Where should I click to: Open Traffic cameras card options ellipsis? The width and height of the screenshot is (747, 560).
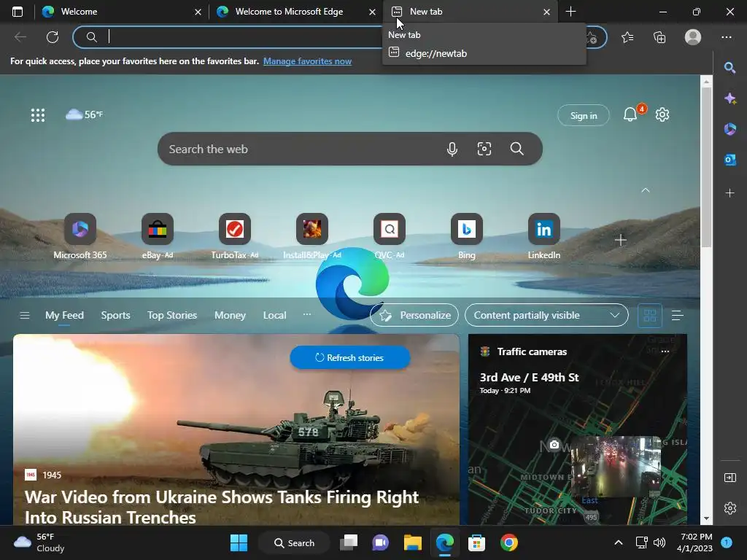[x=665, y=351]
